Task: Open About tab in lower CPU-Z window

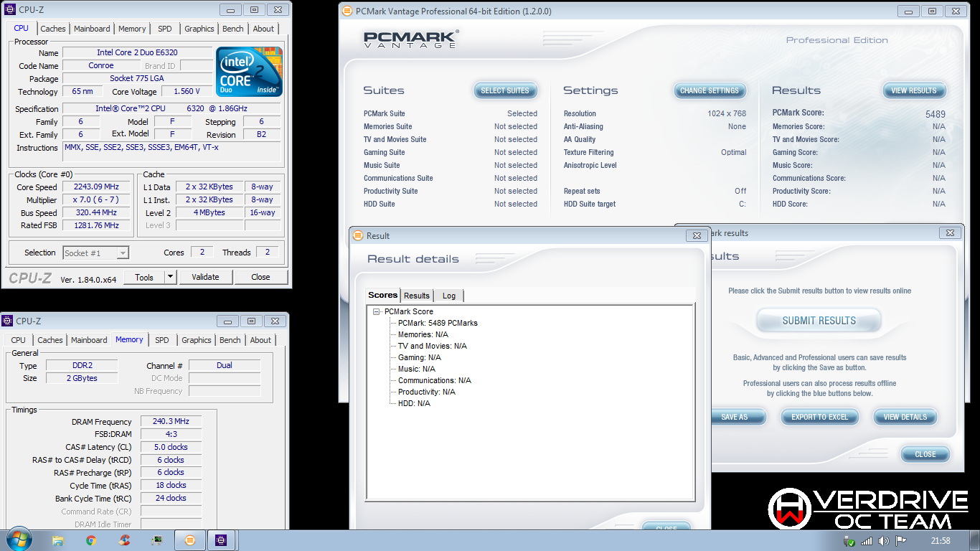Action: click(x=260, y=340)
